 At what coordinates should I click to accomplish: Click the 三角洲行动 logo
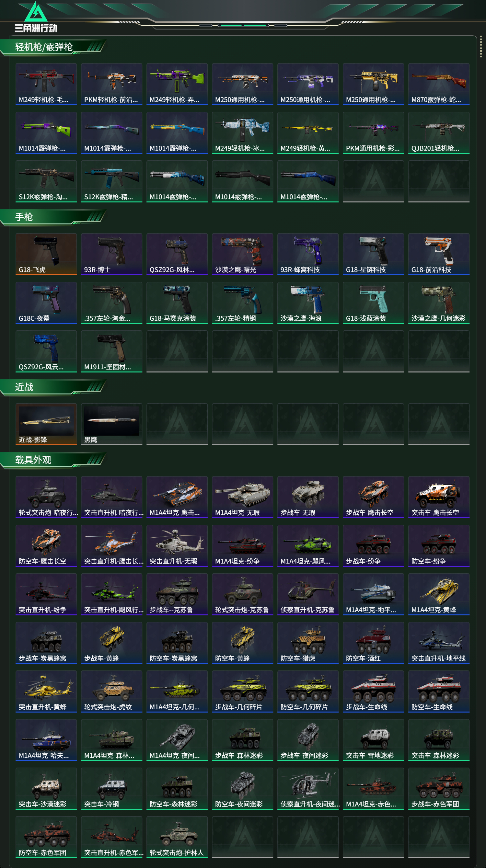coord(36,17)
